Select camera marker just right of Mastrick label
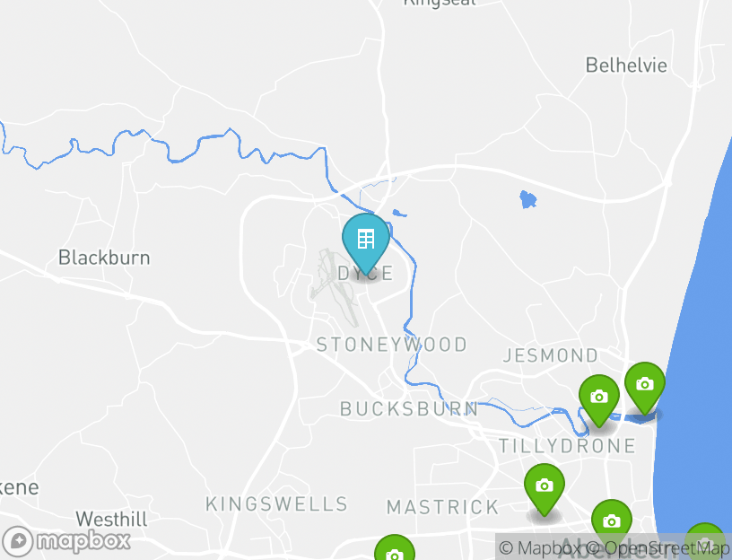Image resolution: width=732 pixels, height=560 pixels. click(x=544, y=489)
